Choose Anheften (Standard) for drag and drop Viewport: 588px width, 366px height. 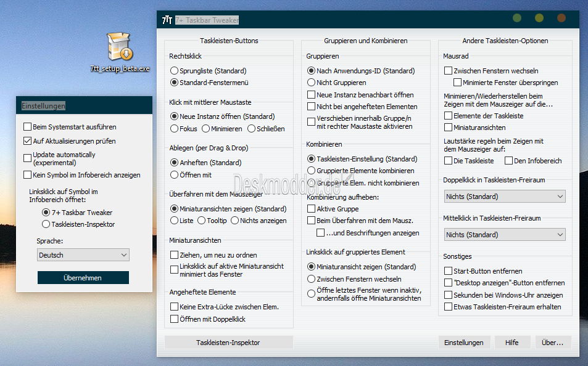174,163
